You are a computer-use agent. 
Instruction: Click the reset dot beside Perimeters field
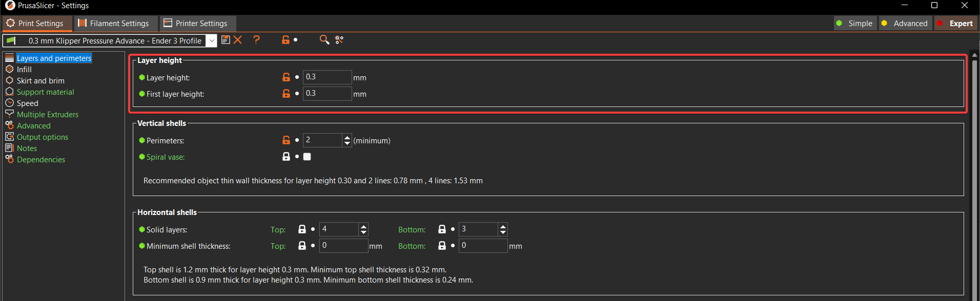point(297,140)
